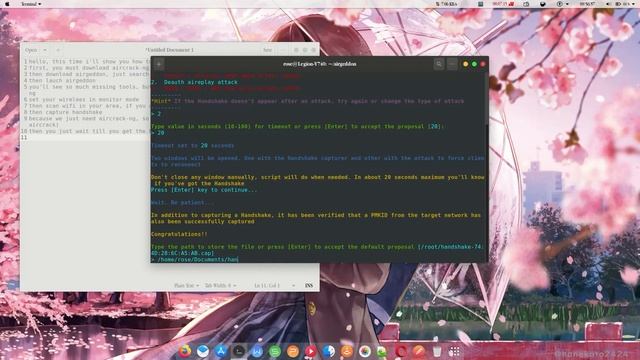Click the screenshot camera icon in top bar
The image size is (640, 360).
526,4
